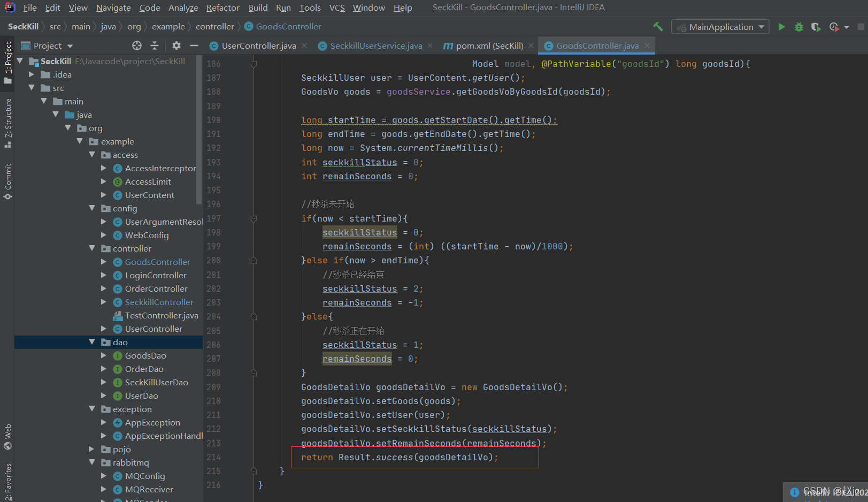Viewport: 868px width, 502px height.
Task: Collapse all in the Project panel
Action: point(155,45)
